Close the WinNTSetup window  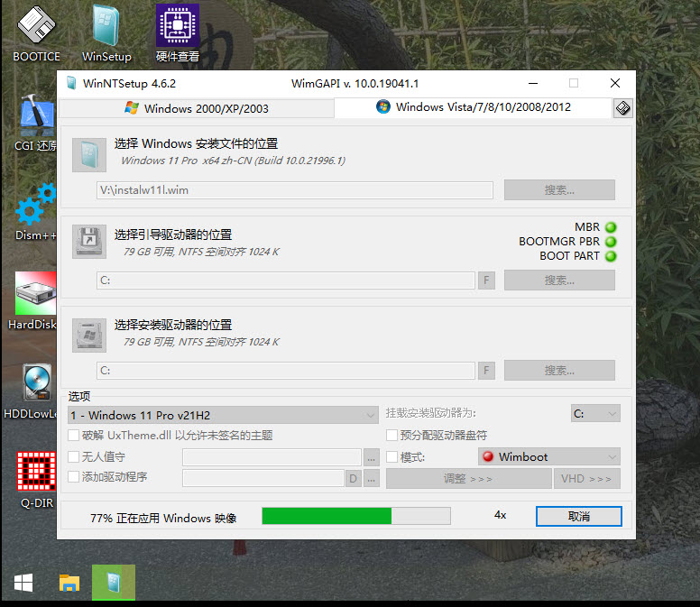click(x=615, y=83)
